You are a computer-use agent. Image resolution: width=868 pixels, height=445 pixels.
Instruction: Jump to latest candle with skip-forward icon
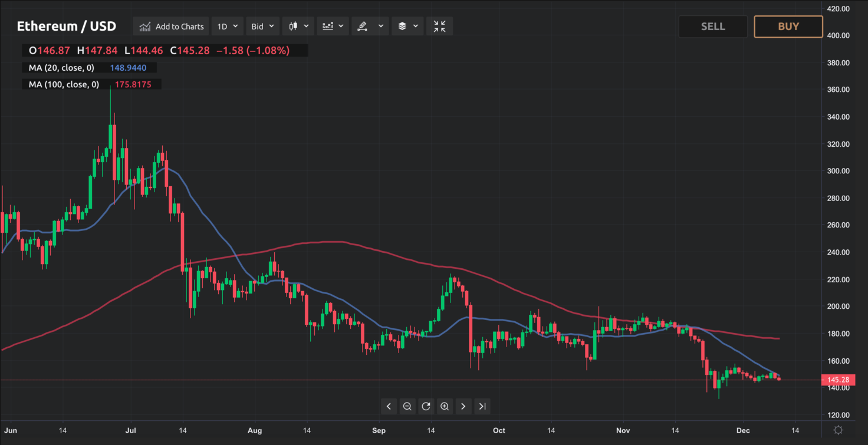pyautogui.click(x=482, y=406)
